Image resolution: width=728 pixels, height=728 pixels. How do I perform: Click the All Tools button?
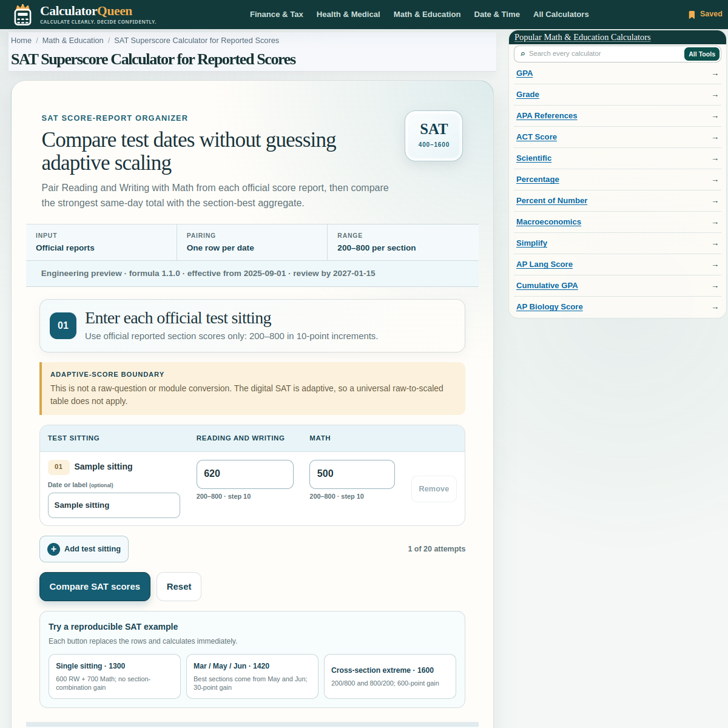pos(702,54)
